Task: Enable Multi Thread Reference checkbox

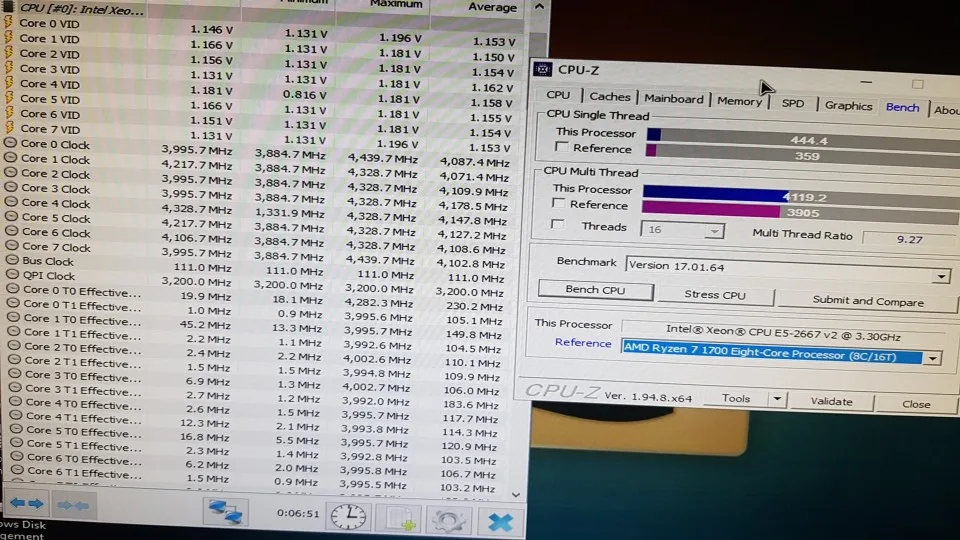Action: tap(558, 203)
